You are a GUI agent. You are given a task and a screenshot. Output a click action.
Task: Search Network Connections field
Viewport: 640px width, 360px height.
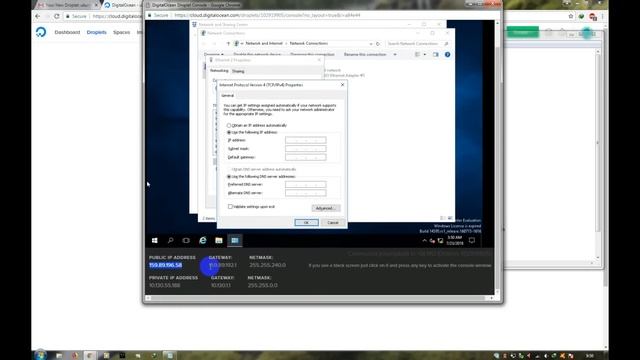click(418, 44)
